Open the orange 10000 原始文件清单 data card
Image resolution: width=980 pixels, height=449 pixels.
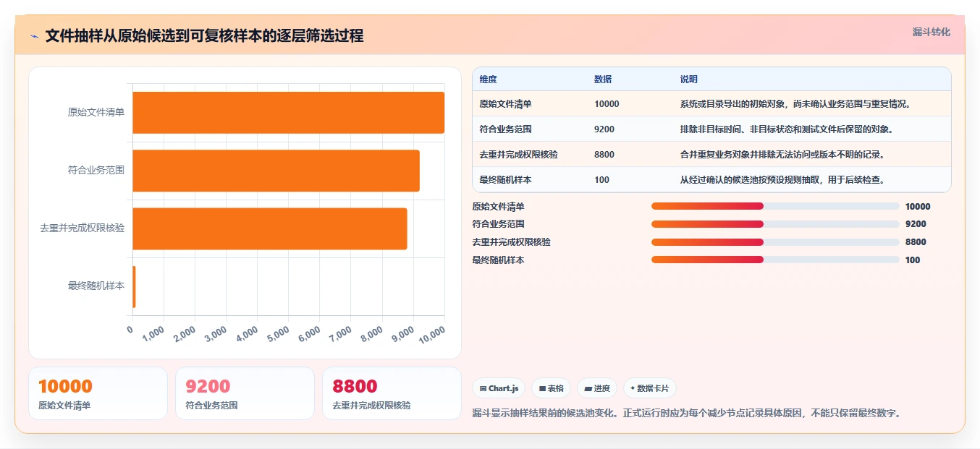98,393
